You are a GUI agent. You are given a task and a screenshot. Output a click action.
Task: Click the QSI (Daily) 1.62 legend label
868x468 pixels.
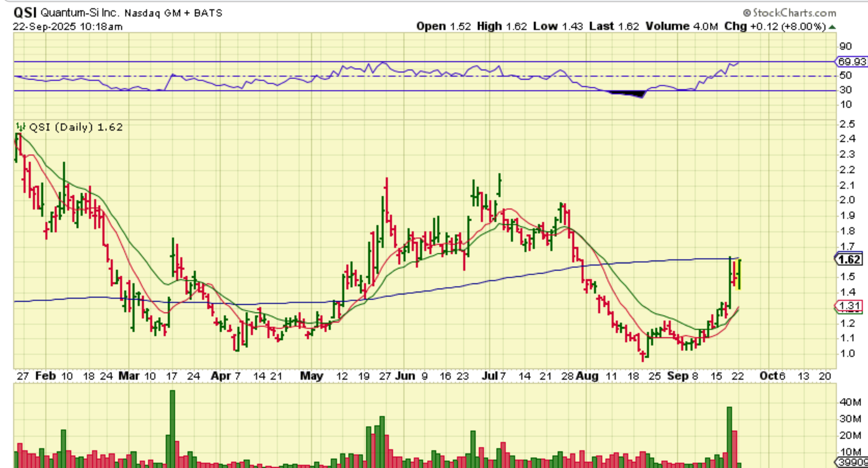coord(76,127)
